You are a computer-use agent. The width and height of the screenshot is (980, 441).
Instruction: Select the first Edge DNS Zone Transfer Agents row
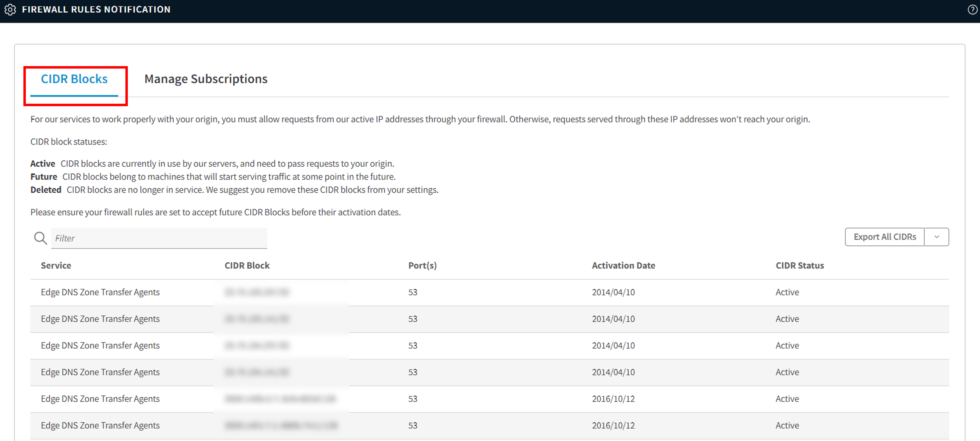pyautogui.click(x=100, y=292)
